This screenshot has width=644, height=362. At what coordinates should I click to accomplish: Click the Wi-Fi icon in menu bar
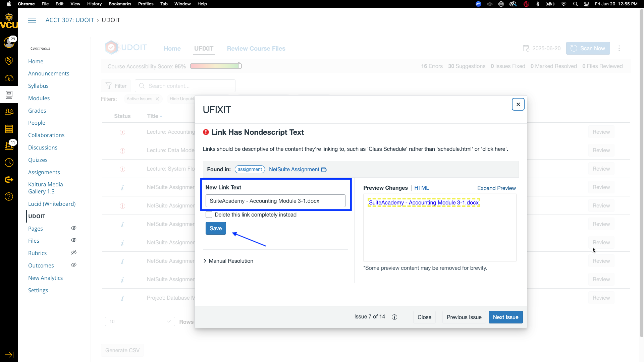564,4
